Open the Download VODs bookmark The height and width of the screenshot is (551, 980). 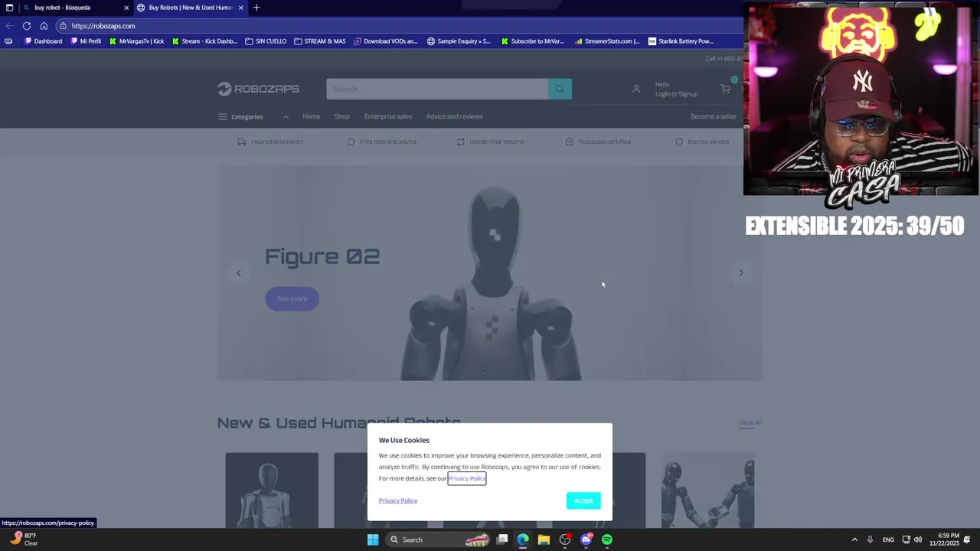point(386,41)
